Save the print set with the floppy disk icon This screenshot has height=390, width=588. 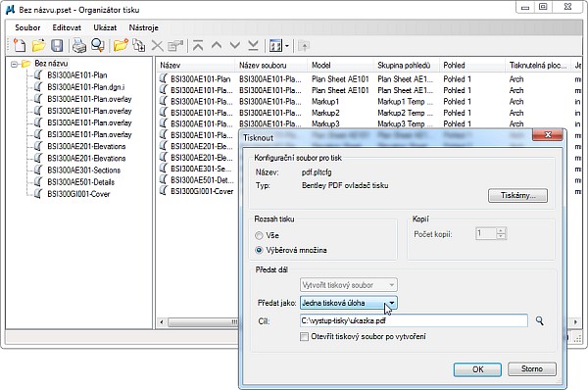pyautogui.click(x=57, y=46)
